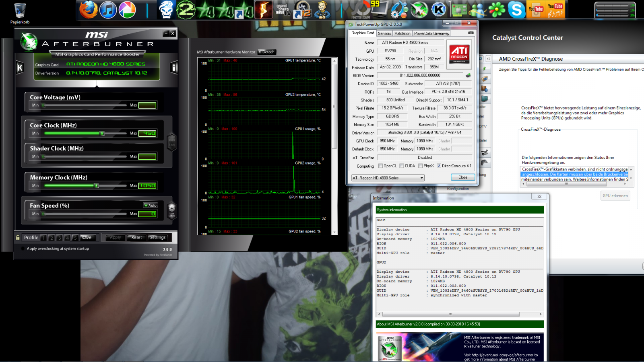Click the Memory Clock 1050 value field

tap(147, 185)
